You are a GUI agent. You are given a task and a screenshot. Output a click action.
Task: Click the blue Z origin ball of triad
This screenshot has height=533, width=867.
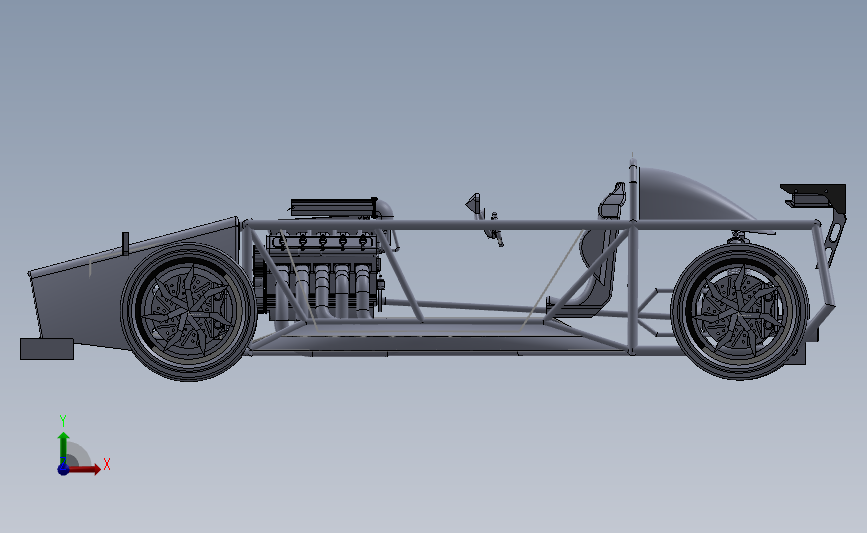63,469
